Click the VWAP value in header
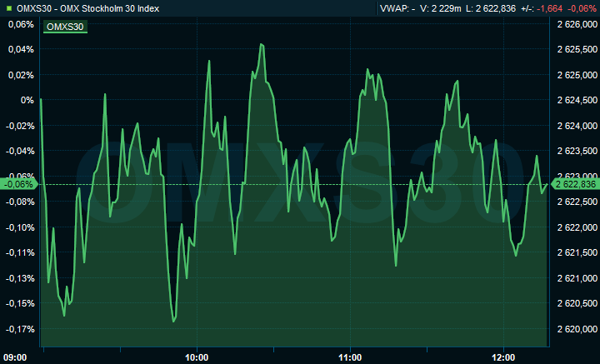Image resolution: width=600 pixels, height=364 pixels. (x=397, y=8)
